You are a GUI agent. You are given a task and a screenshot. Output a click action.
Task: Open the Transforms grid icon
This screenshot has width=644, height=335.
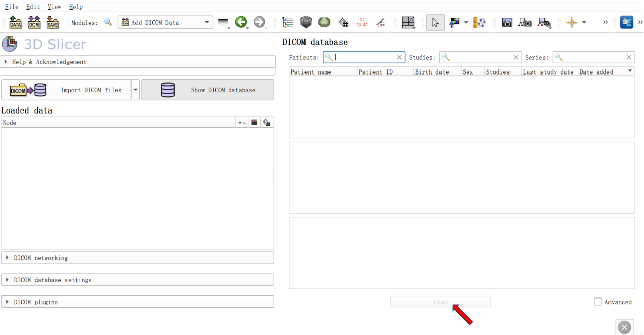(344, 23)
